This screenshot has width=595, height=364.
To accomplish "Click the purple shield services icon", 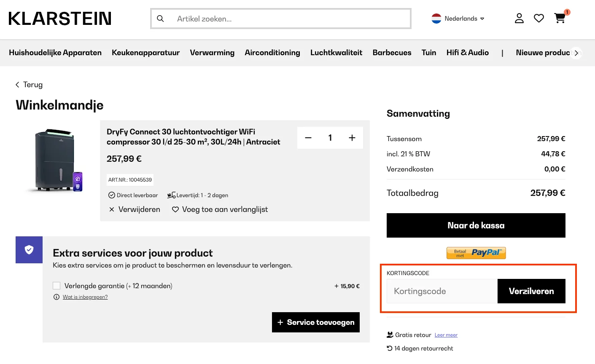I will tap(29, 249).
